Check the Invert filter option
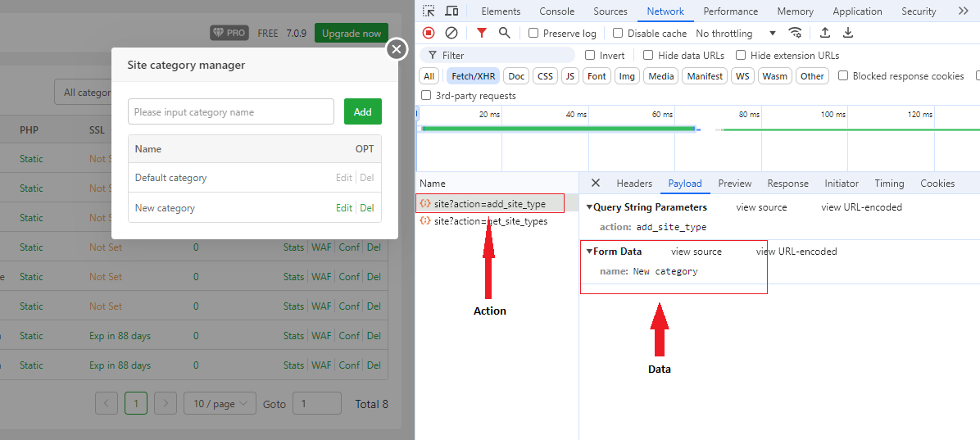 (589, 56)
